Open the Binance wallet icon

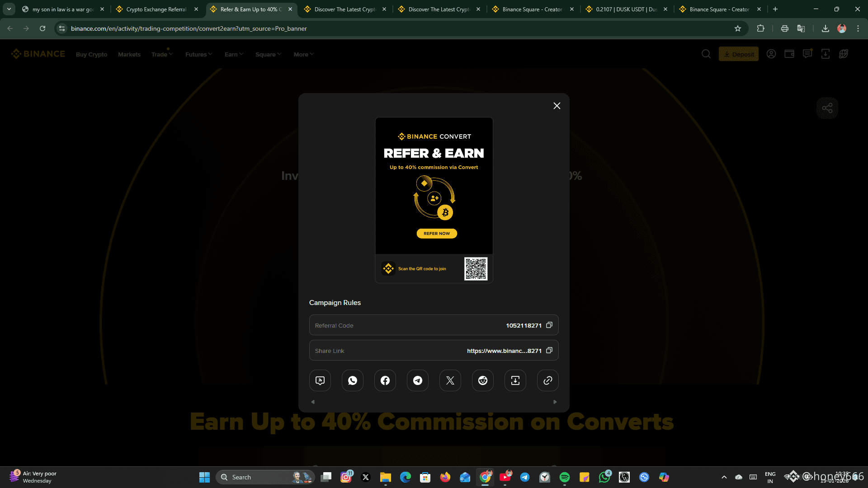point(789,54)
